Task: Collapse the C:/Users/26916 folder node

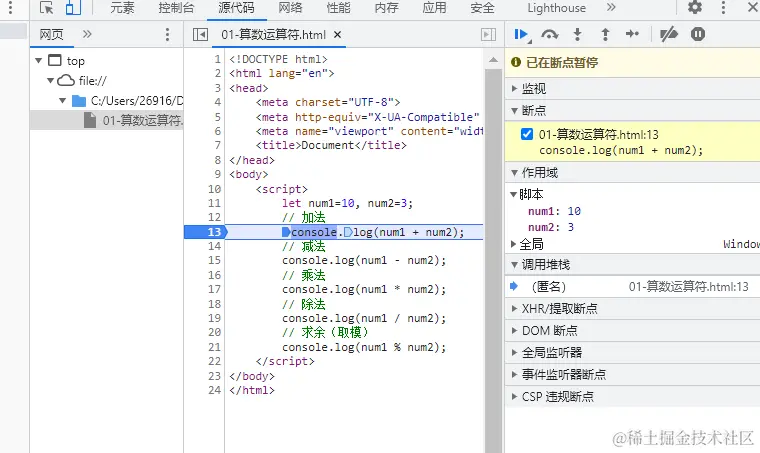Action: point(62,101)
